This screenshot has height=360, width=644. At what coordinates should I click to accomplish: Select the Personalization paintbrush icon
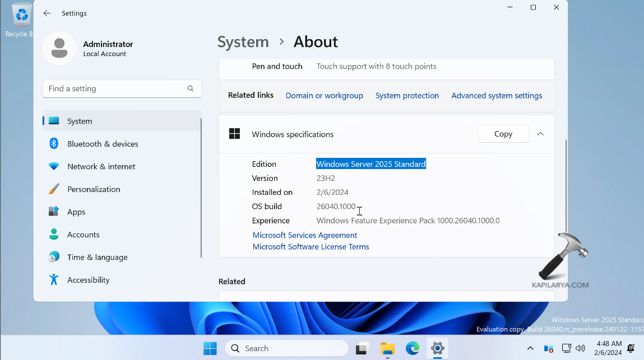[x=54, y=189]
